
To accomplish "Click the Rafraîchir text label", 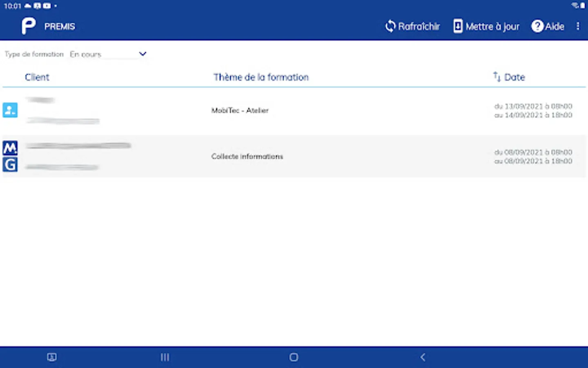I will [419, 27].
